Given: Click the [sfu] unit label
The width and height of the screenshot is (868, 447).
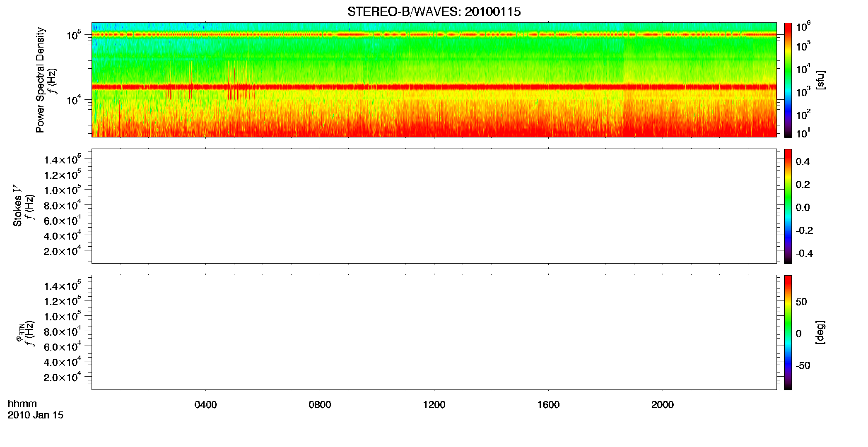Looking at the screenshot, I should click(820, 80).
